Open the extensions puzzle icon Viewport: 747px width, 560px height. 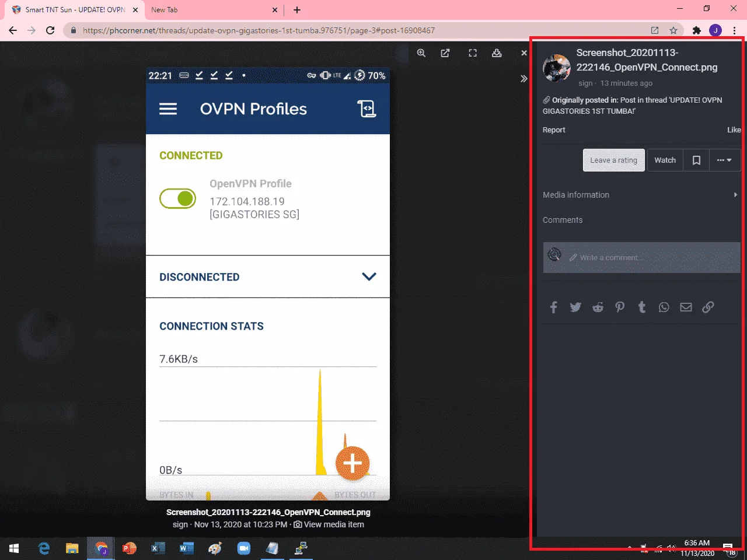(x=696, y=30)
